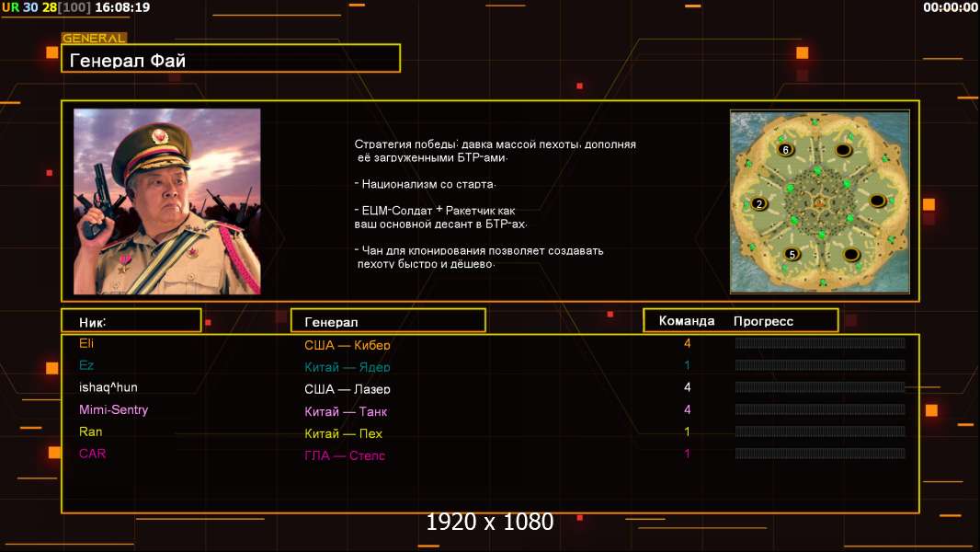This screenshot has width=980, height=552.
Task: Click start position marker 6 on the minimap
Action: point(786,149)
